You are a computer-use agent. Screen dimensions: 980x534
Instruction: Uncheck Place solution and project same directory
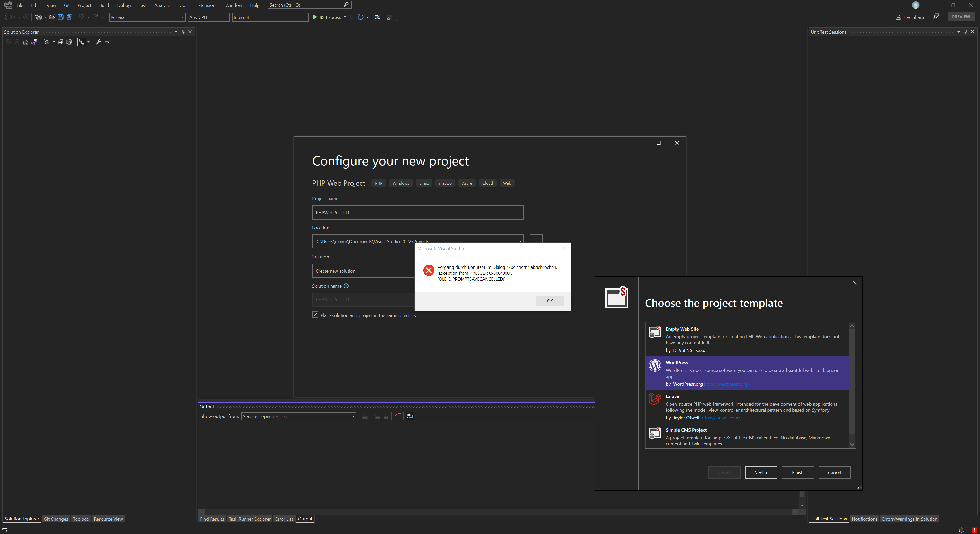pos(315,314)
